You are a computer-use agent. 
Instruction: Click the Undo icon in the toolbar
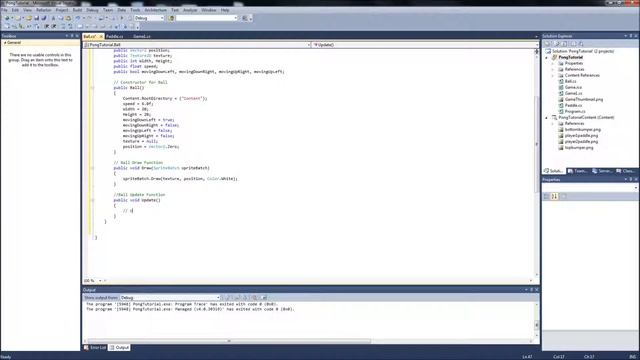click(x=78, y=18)
